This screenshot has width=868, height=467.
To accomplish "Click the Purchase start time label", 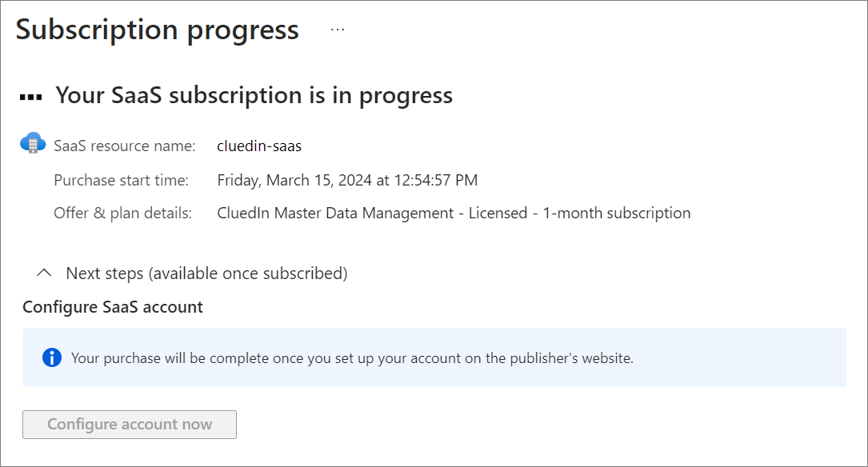I will coord(121,181).
